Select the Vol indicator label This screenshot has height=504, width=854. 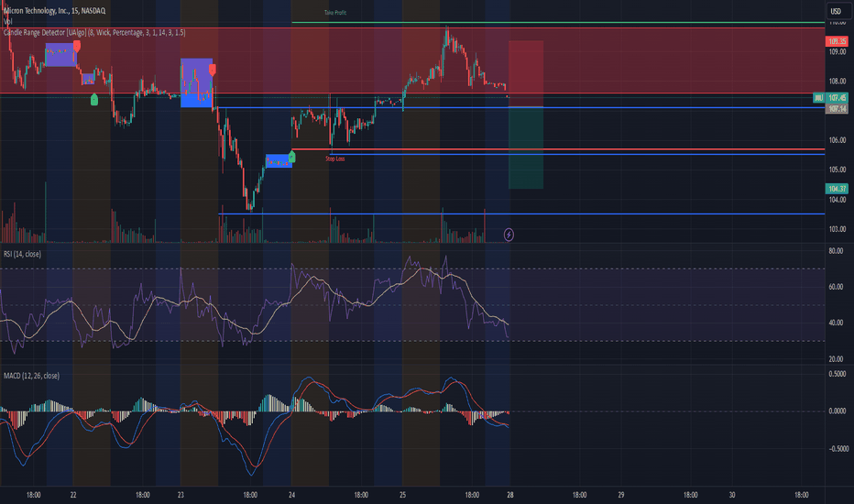[7, 21]
